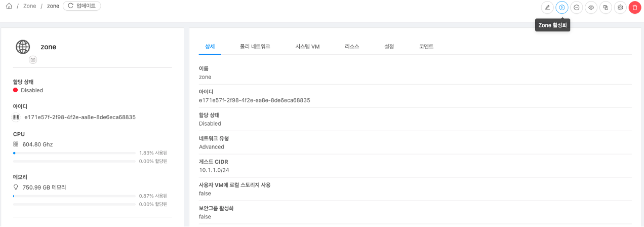
Task: Click the barcode icon beside zone ID
Action: 16,117
